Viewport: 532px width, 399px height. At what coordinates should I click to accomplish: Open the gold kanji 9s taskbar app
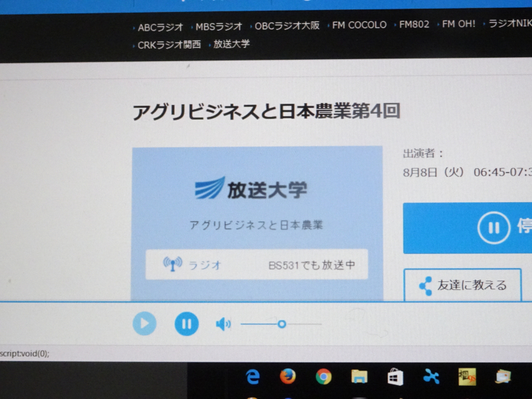[467, 376]
